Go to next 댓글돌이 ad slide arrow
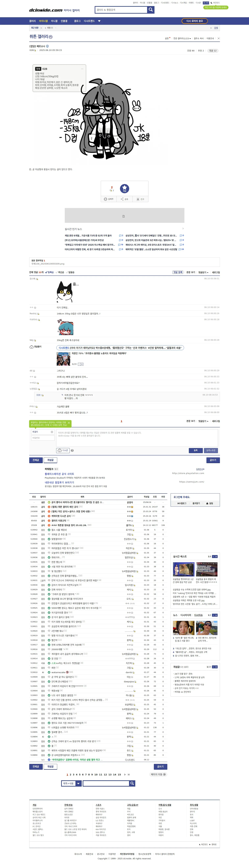Image resolution: width=249 pixels, height=868 pixels. (x=82, y=364)
